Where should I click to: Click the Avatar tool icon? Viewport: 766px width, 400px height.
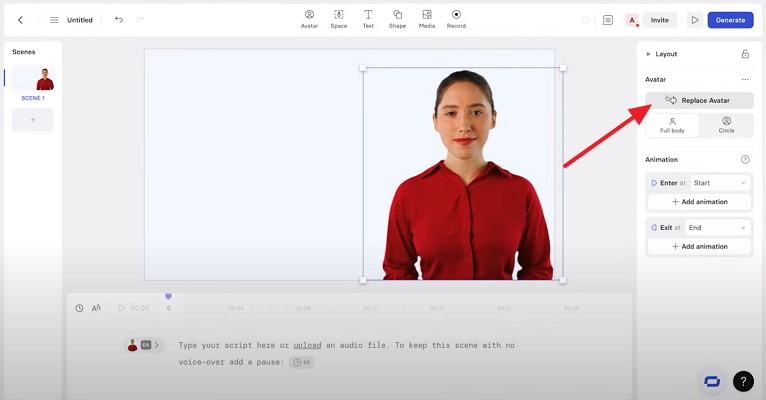pyautogui.click(x=309, y=18)
